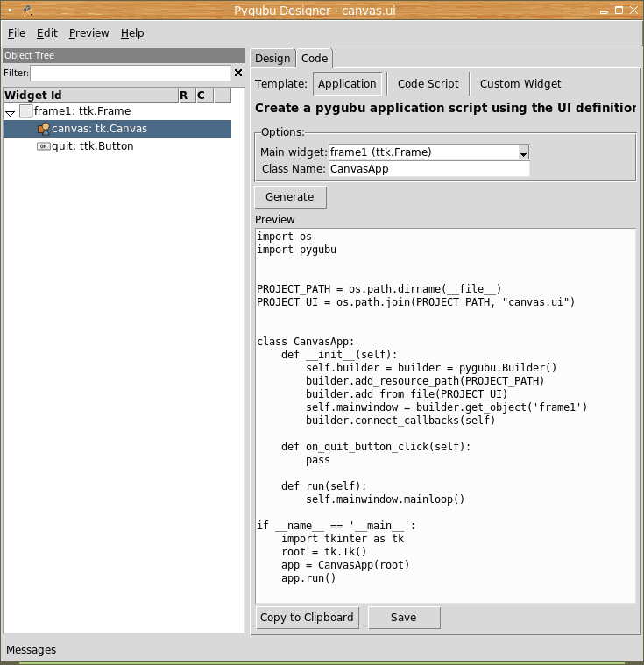The image size is (644, 665).
Task: Click the Generate button
Action: coord(290,197)
